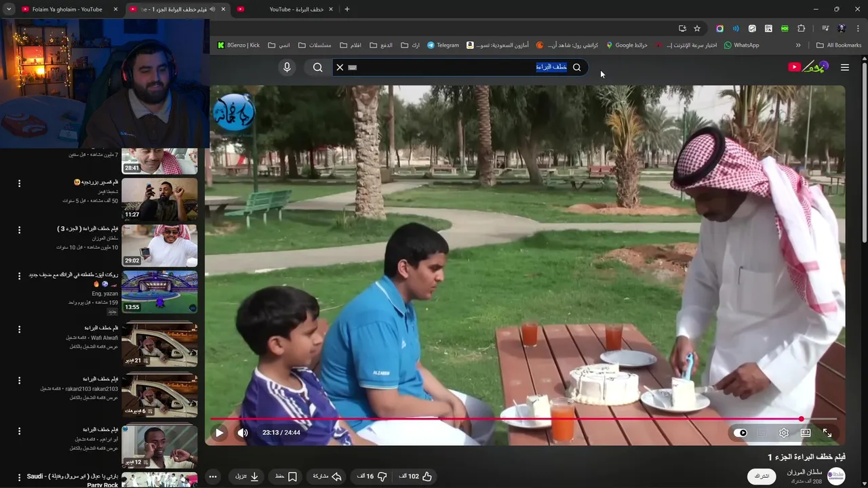868x488 pixels.
Task: Open the WhatsApp bookmark
Action: coord(741,45)
